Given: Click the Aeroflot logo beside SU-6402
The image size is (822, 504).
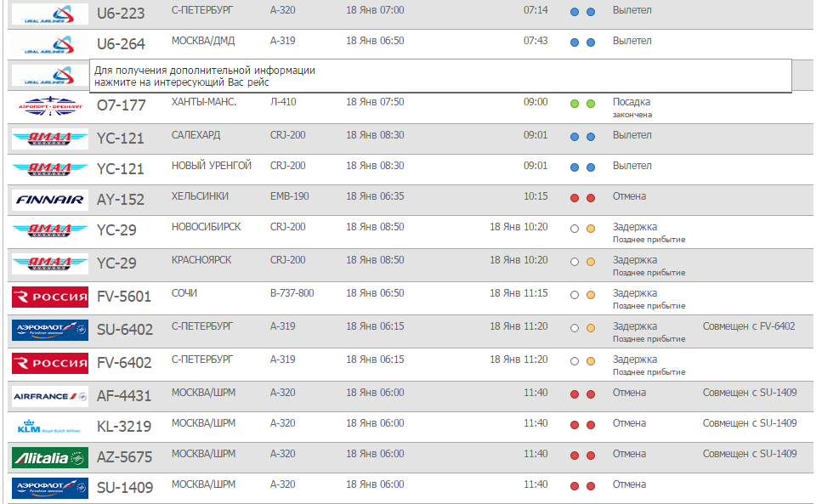Looking at the screenshot, I should point(49,329).
